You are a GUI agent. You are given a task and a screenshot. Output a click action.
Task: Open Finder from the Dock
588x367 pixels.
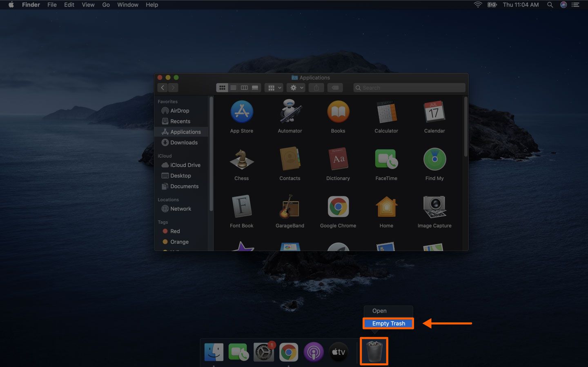click(214, 352)
